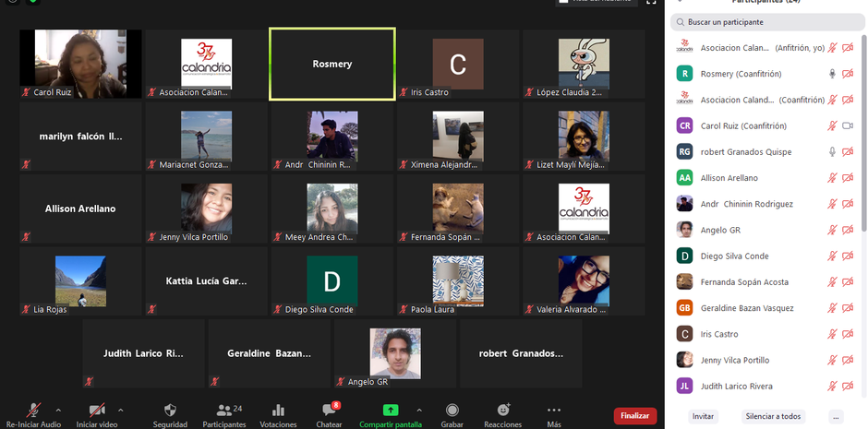Click the RG avatar of robert Granados Quispe
868x429 pixels.
click(685, 151)
